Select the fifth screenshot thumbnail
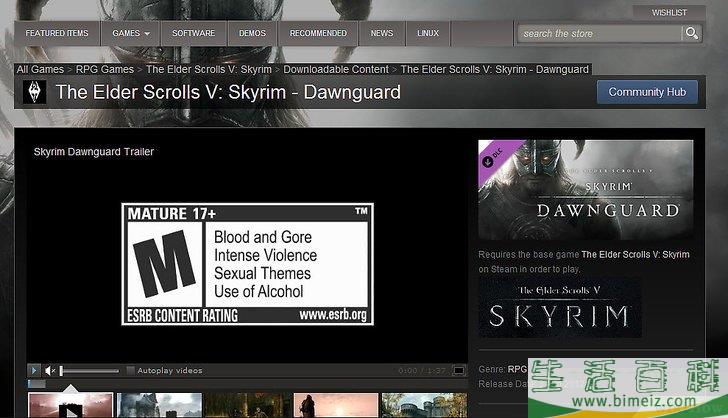The image size is (728, 418). coord(424,405)
